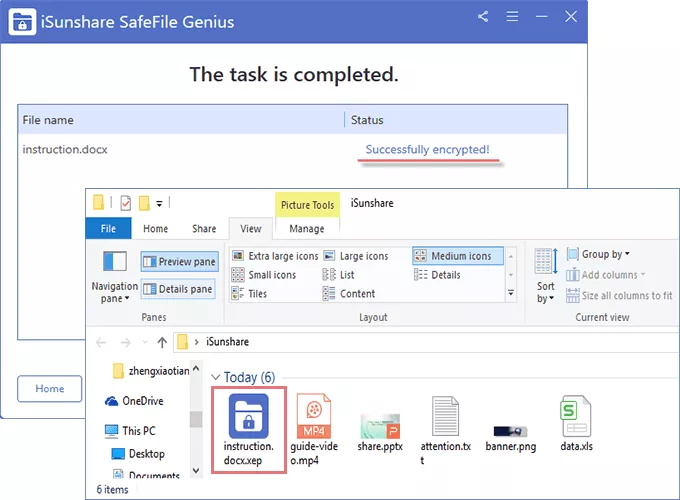Open the Group by dropdown
This screenshot has height=500, width=680.
tap(598, 254)
